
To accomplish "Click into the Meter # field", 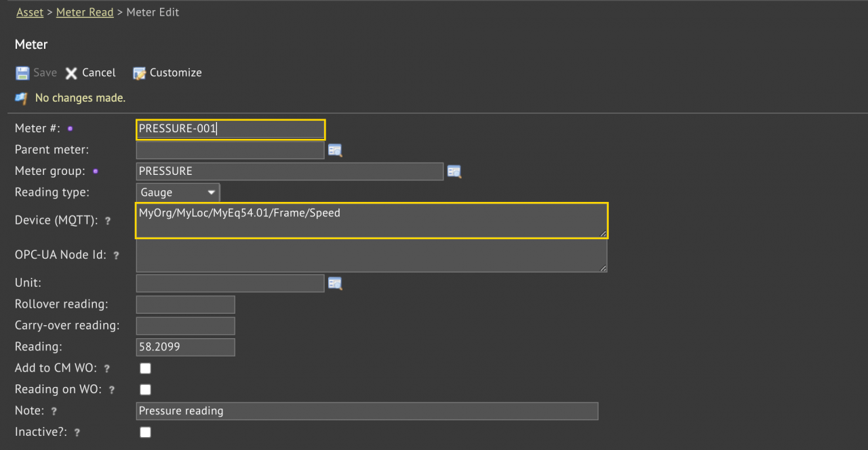I will [x=231, y=129].
